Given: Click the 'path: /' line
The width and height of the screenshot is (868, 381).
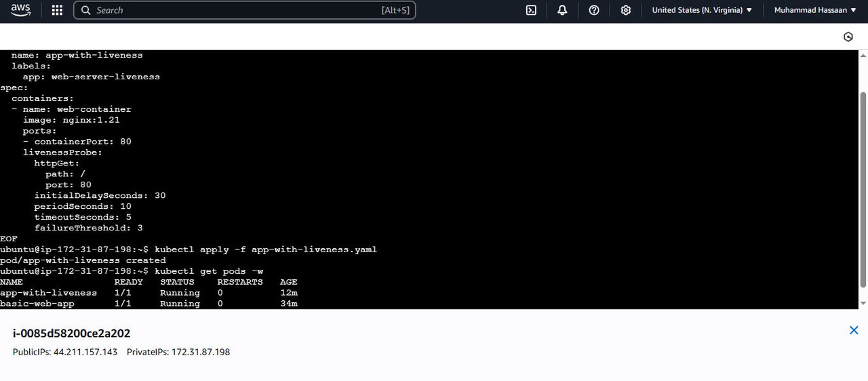Looking at the screenshot, I should click(x=65, y=174).
